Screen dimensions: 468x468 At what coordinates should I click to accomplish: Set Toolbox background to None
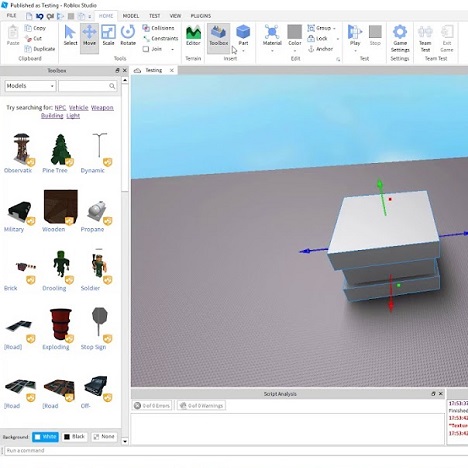tap(104, 437)
